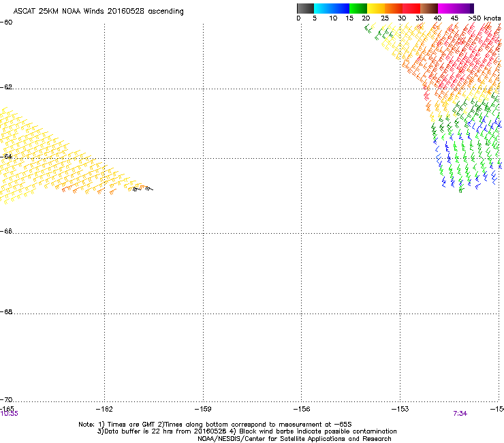The image size is (504, 443).
Task: Click the -68 latitude axis label
Action: click(x=6, y=312)
